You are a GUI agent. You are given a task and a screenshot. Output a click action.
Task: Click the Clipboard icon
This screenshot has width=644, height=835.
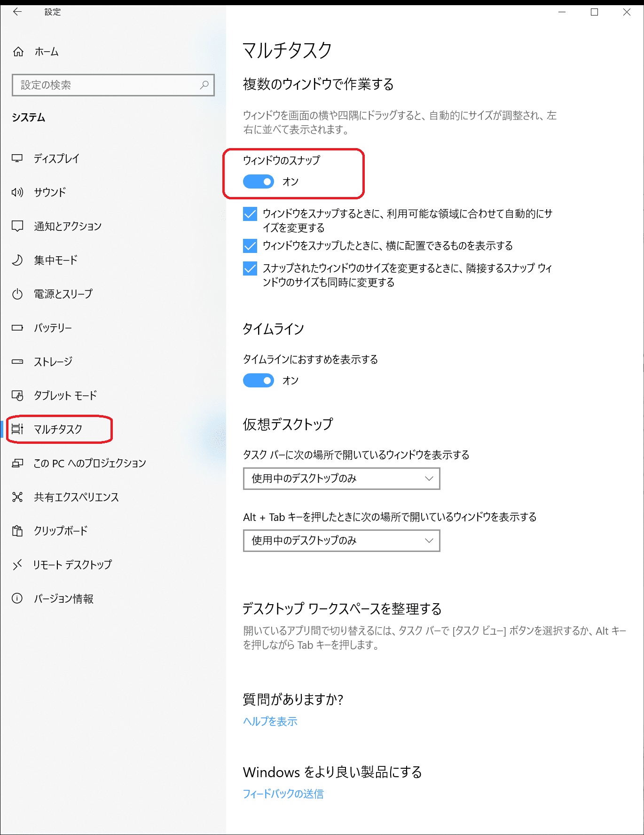tap(17, 531)
